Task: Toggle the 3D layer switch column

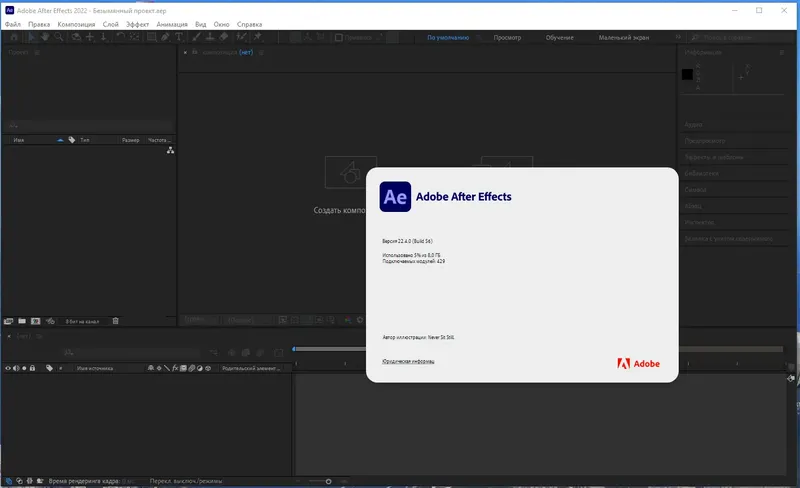Action: click(208, 368)
